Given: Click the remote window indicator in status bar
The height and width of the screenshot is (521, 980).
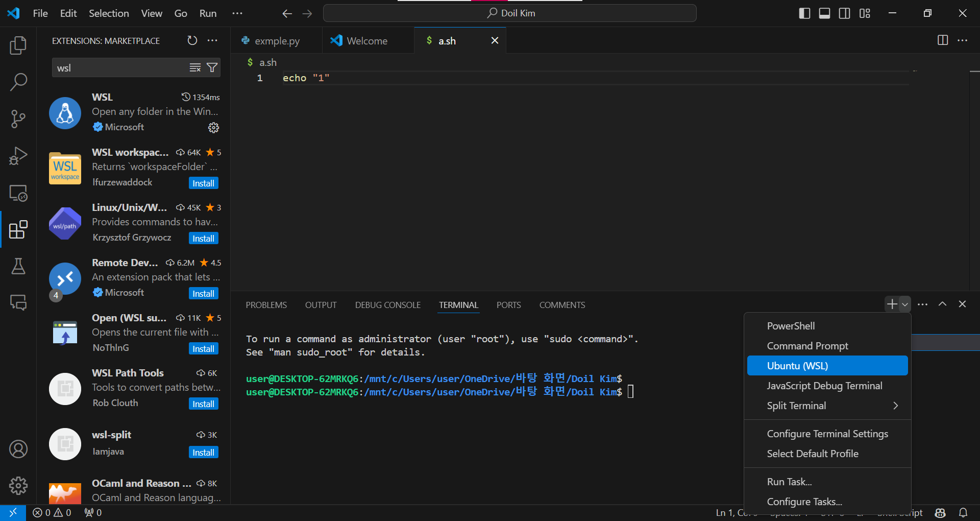Looking at the screenshot, I should (x=13, y=512).
